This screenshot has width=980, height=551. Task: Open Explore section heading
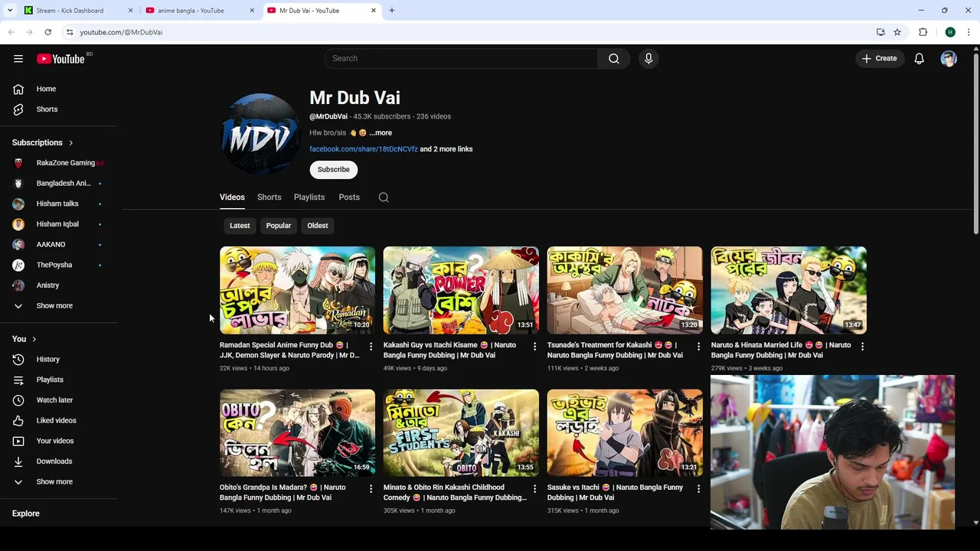tap(25, 514)
